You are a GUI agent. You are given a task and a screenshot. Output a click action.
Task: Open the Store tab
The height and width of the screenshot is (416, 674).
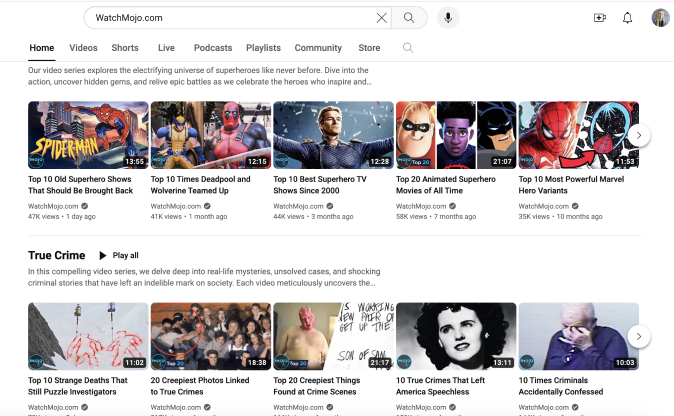(369, 48)
